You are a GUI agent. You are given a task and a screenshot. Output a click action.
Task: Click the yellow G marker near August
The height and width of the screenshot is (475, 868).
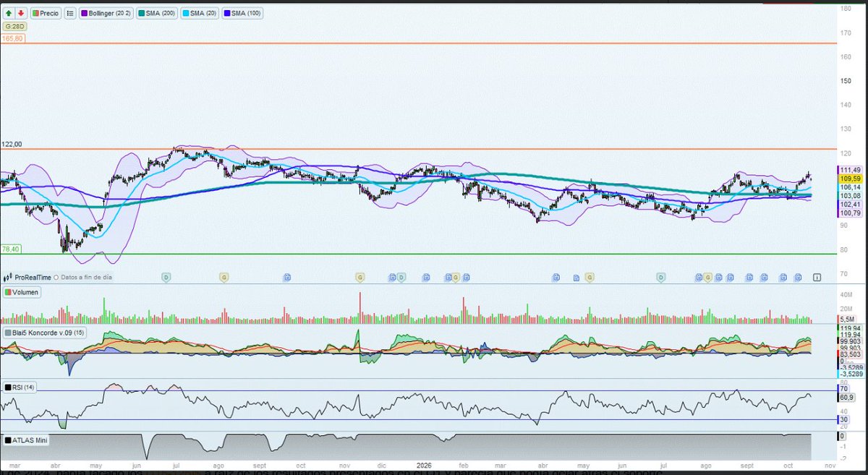click(224, 277)
